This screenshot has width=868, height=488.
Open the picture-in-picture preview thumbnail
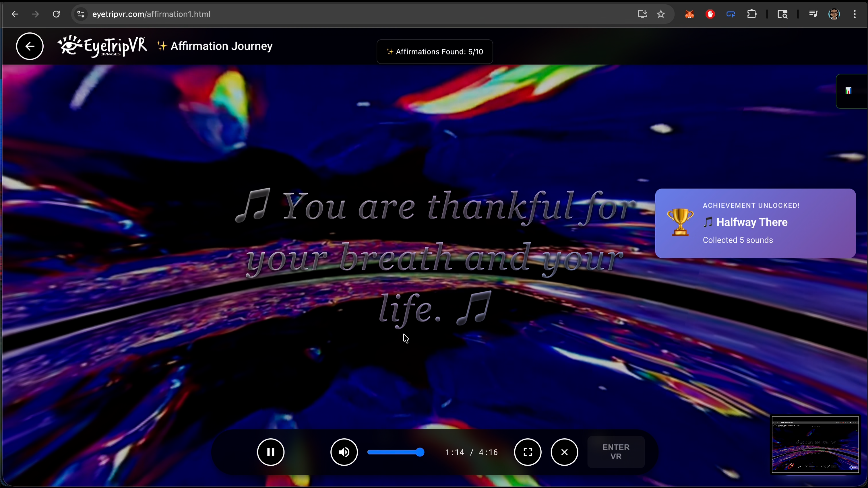(815, 444)
